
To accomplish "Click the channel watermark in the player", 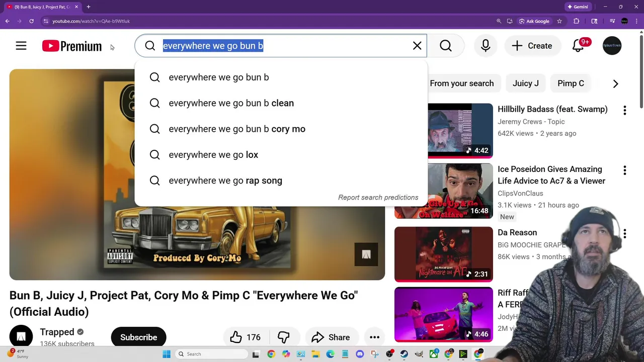I will [366, 254].
